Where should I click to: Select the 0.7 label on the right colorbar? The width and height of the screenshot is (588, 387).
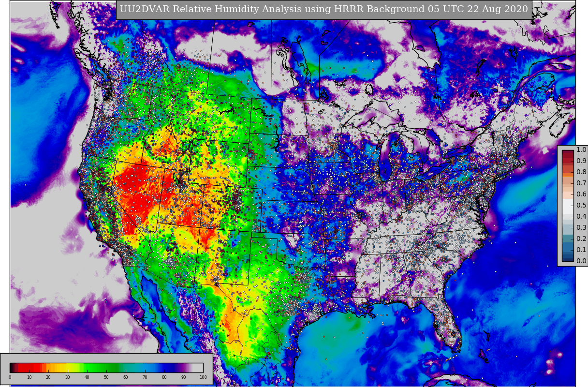[581, 183]
